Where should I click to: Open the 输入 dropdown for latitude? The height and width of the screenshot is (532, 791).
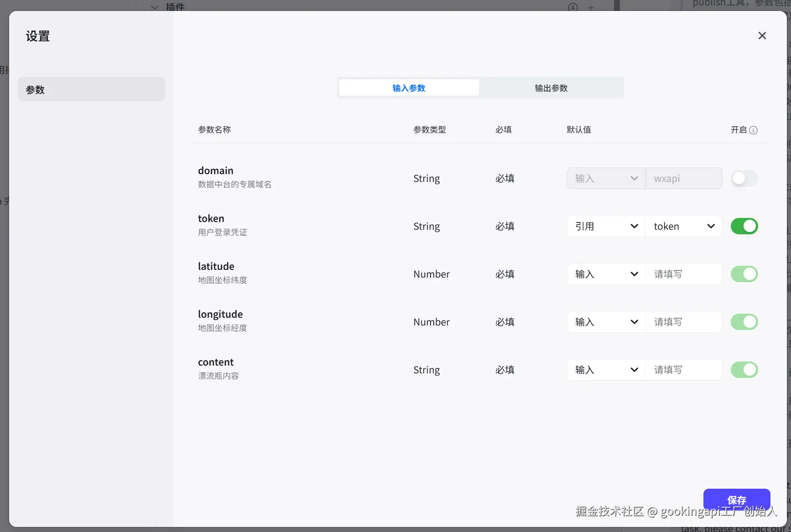point(605,274)
